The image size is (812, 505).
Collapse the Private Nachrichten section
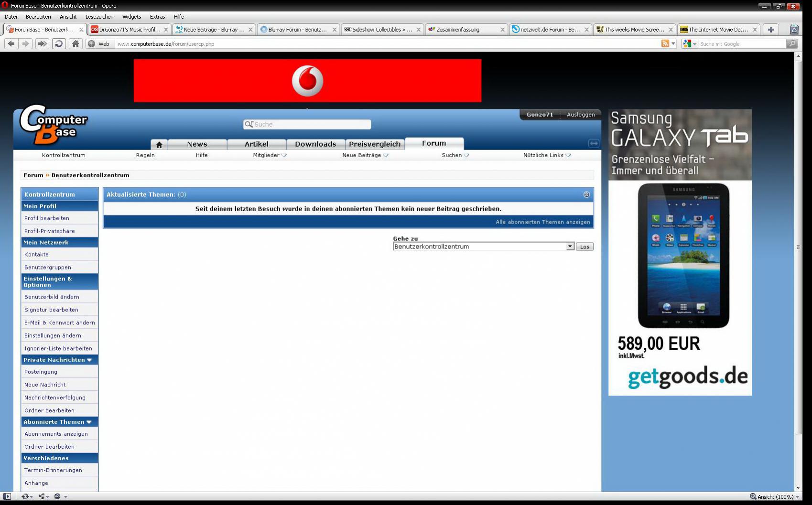(89, 360)
